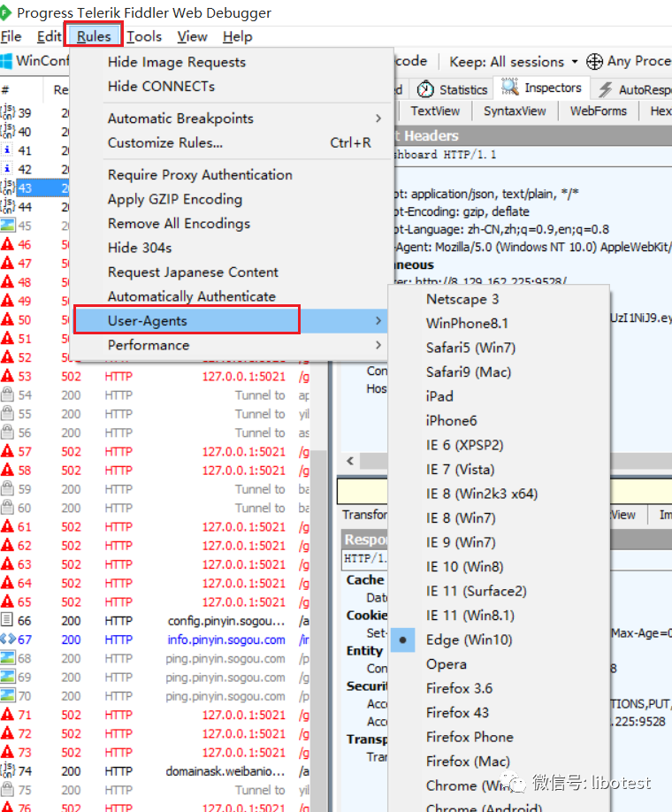Open the Edit menu

click(49, 37)
